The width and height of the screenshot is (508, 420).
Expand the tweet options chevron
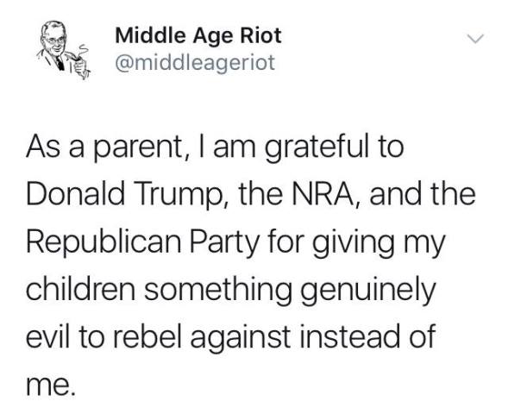coord(475,39)
